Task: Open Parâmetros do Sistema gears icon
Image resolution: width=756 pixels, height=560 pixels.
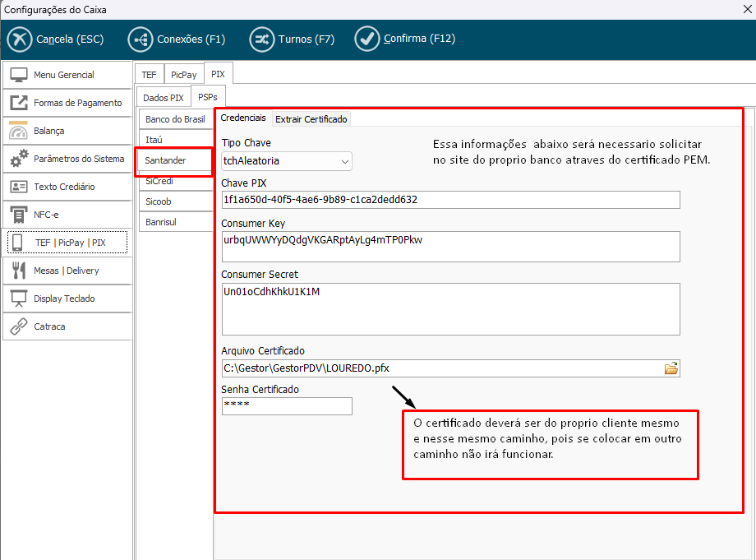Action: pos(19,159)
